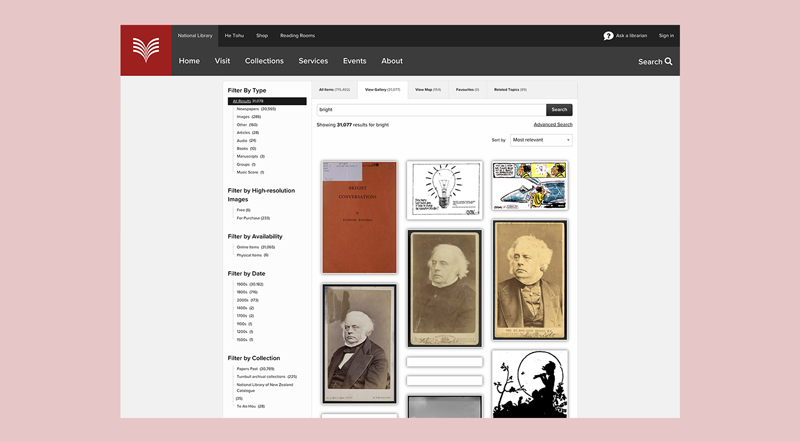This screenshot has height=442, width=800.
Task: Filter results by Articles type
Action: tap(247, 133)
